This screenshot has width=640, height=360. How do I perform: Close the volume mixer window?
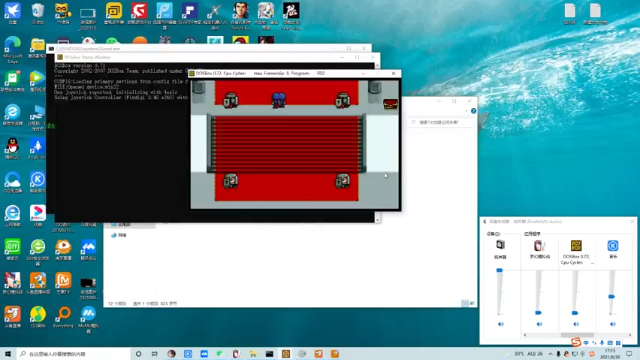tap(632, 222)
